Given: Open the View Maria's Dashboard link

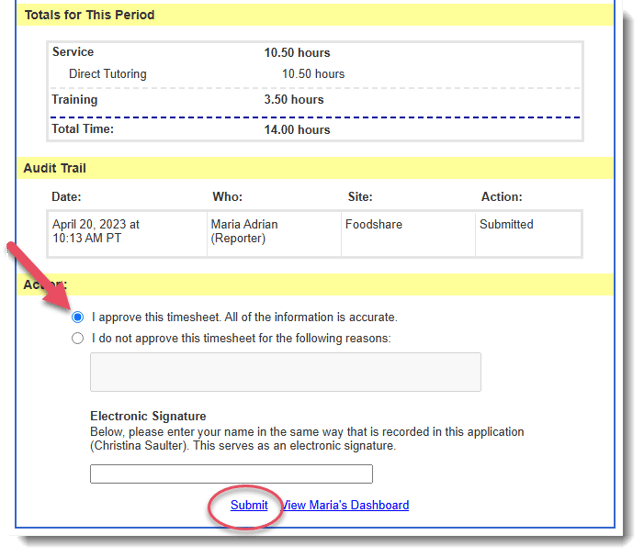Looking at the screenshot, I should click(346, 505).
